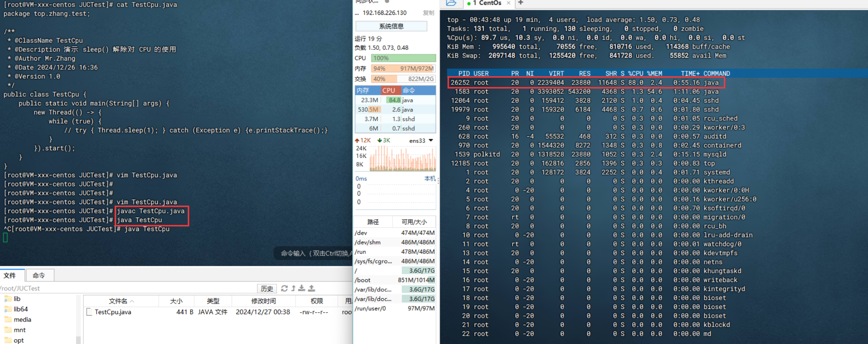The image size is (868, 344).
Task: Select the media folder icon in tree
Action: (x=8, y=320)
